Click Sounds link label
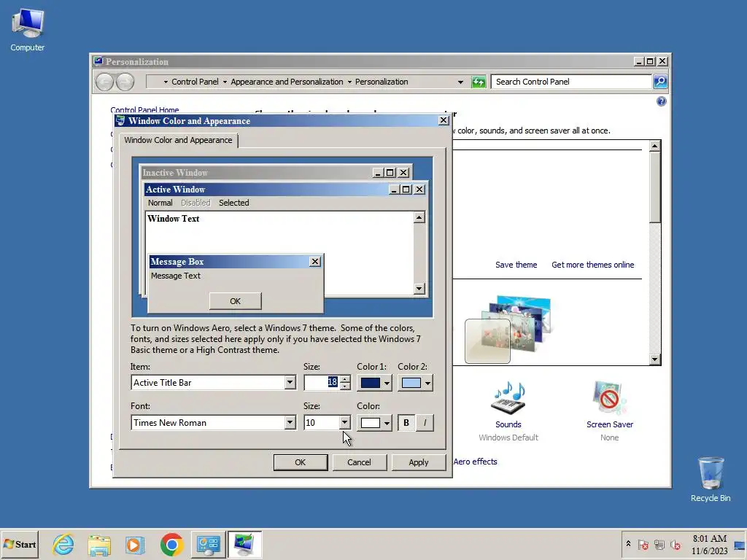Viewport: 747px width, 560px height. click(508, 424)
